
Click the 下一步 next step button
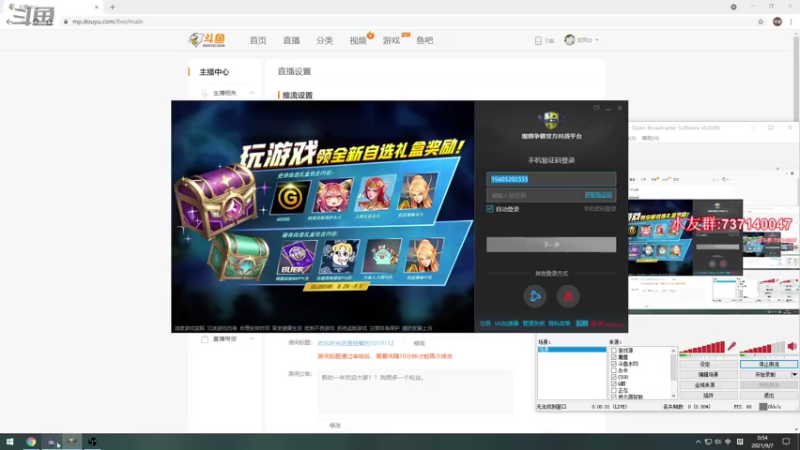pos(551,244)
